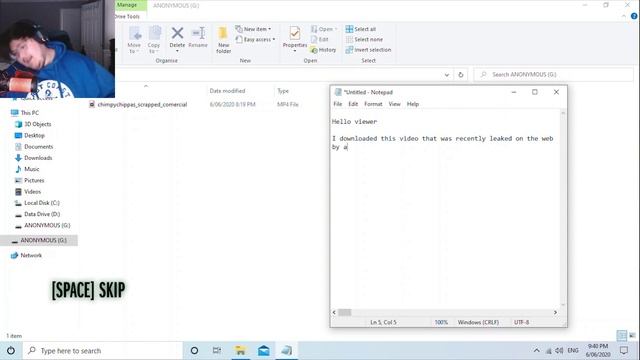
Task: Click Edit in the Open group
Action: tap(320, 39)
